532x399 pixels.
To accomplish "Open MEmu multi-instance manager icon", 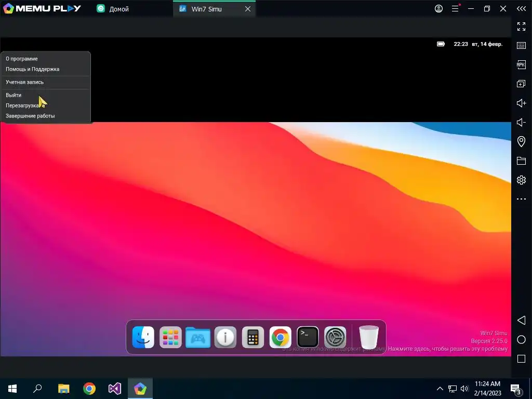I will click(x=521, y=84).
